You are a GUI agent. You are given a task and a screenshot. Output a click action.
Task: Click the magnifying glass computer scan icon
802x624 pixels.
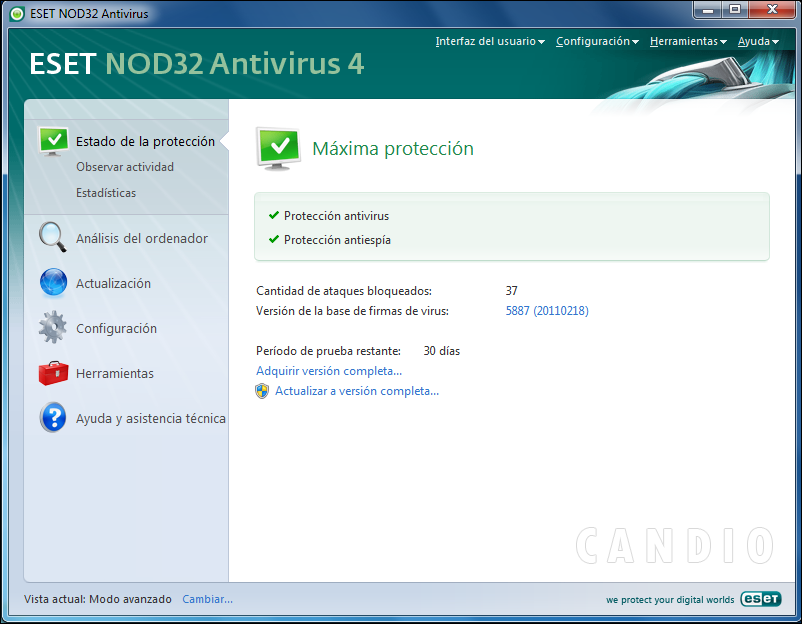(53, 237)
